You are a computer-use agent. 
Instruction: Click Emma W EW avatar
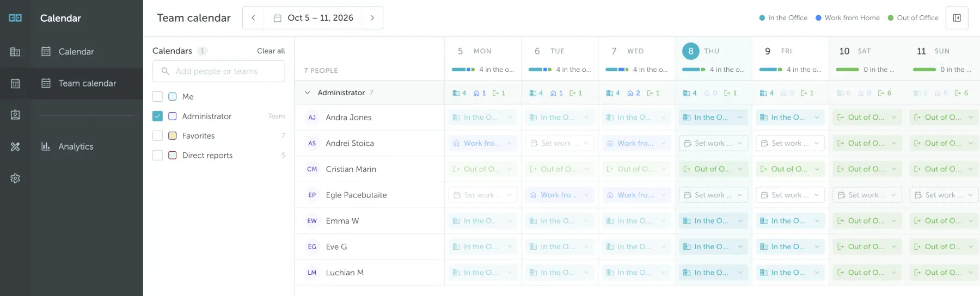click(x=312, y=221)
